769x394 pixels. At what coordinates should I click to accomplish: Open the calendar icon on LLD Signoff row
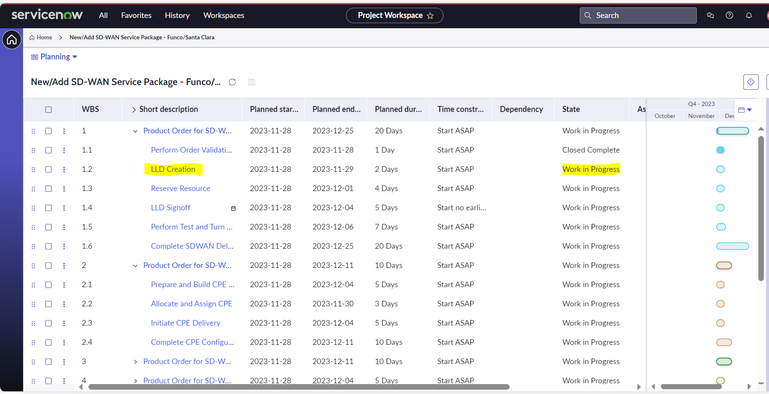pos(233,208)
